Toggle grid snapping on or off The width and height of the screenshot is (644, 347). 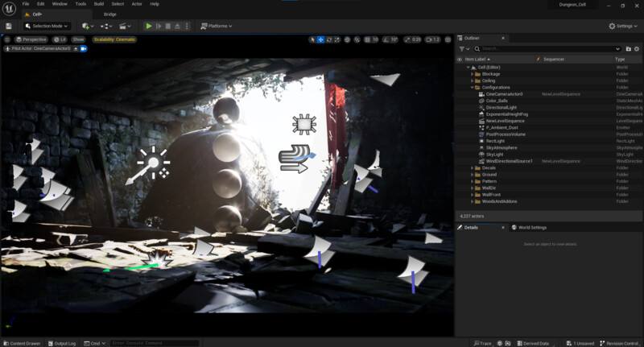(367, 39)
